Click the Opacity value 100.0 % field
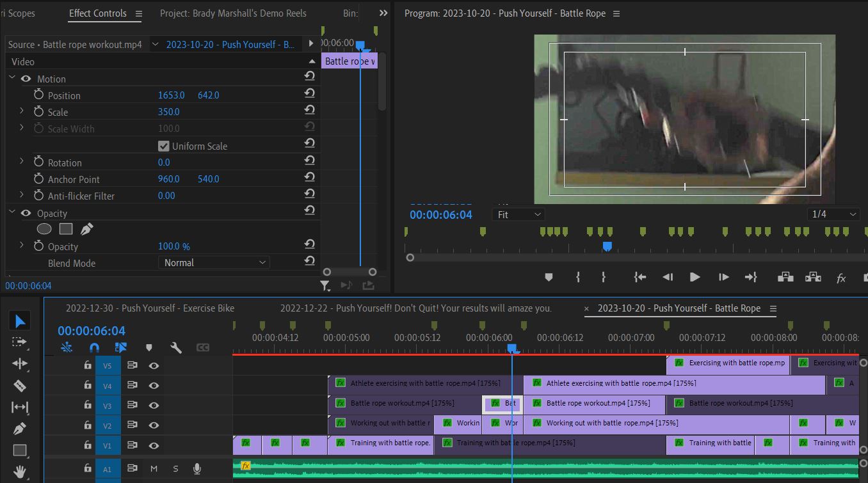 click(x=174, y=246)
